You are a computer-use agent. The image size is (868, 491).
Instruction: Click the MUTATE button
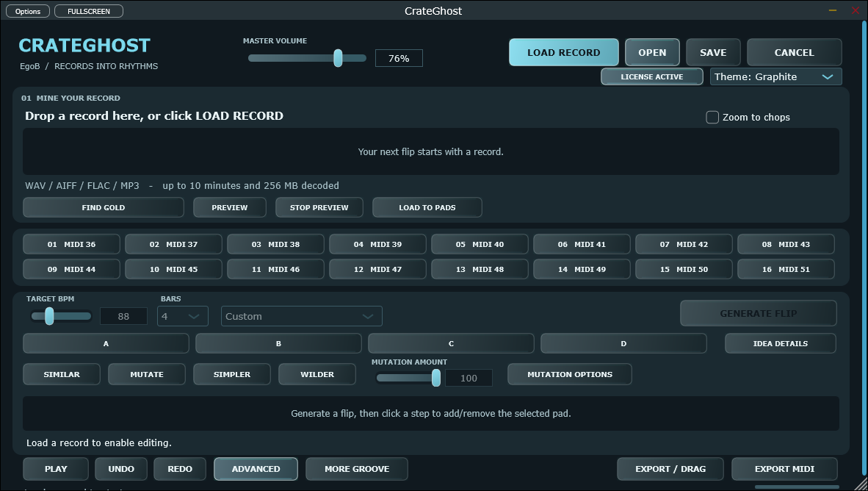click(147, 375)
